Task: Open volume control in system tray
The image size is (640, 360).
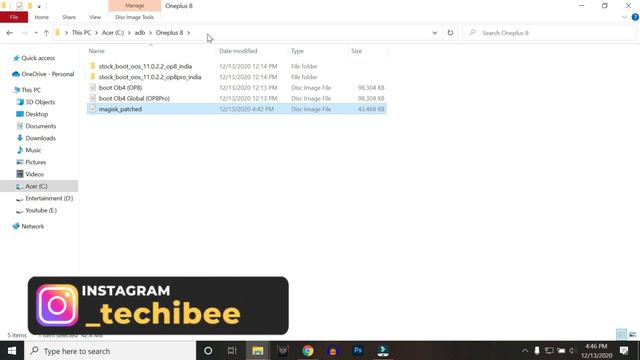Action: point(572,351)
